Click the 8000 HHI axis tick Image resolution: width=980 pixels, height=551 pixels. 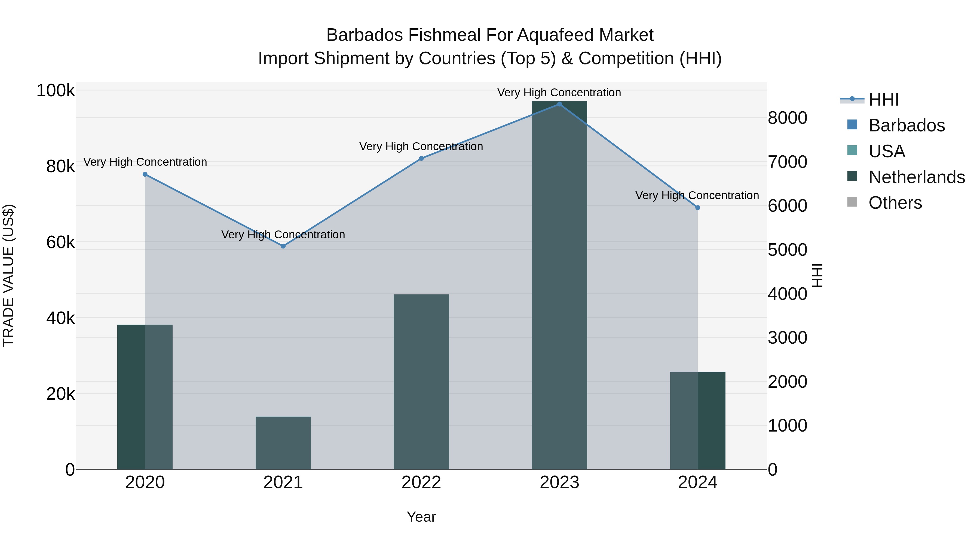click(x=788, y=118)
